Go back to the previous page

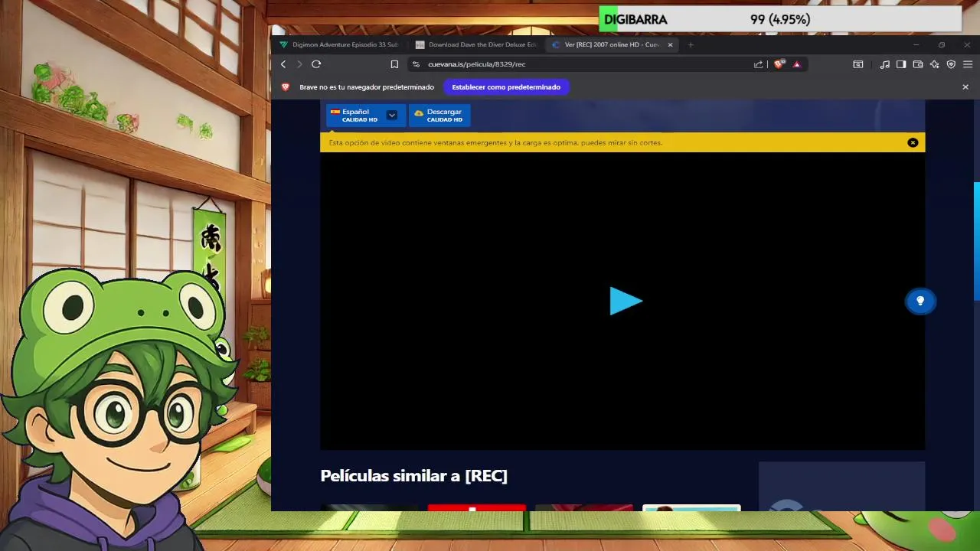(283, 64)
